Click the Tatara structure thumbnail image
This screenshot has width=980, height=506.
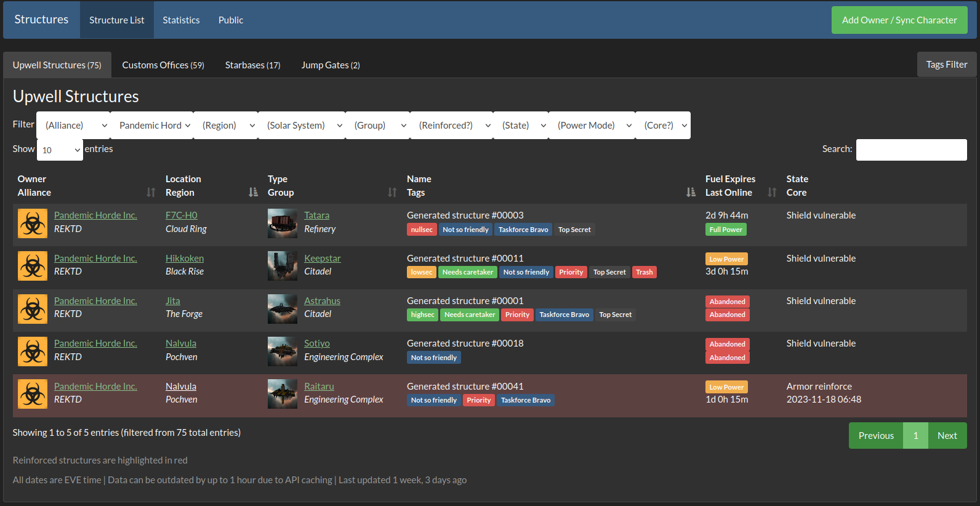(282, 223)
